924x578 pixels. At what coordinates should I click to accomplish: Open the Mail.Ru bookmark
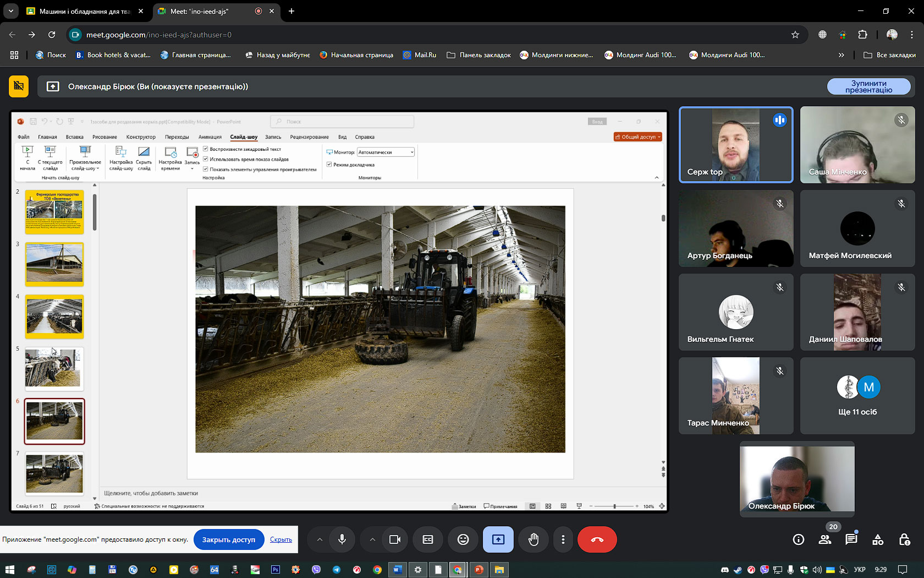click(420, 55)
